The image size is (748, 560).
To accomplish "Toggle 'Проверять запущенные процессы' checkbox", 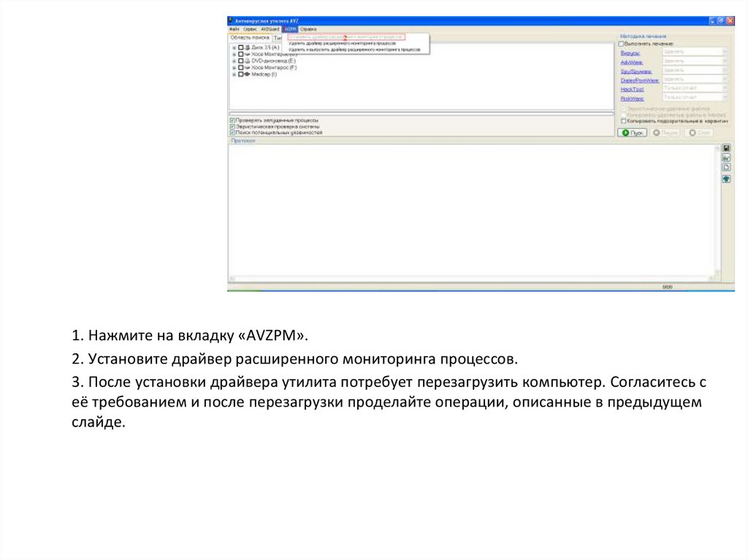I will click(232, 120).
